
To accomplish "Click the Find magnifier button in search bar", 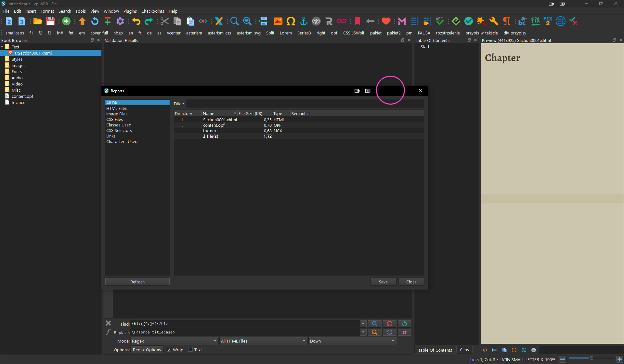I will pyautogui.click(x=374, y=324).
